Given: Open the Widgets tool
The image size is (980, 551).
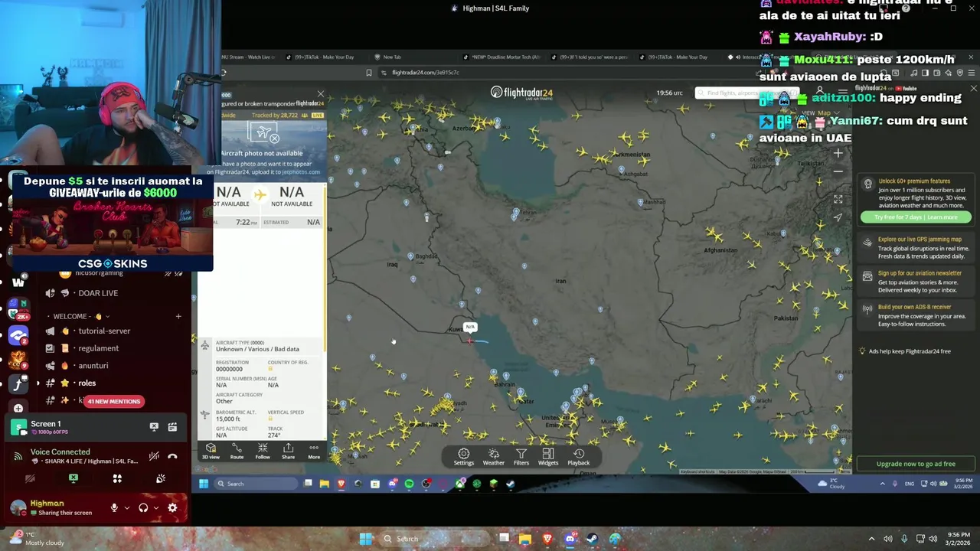Looking at the screenshot, I should tap(547, 457).
